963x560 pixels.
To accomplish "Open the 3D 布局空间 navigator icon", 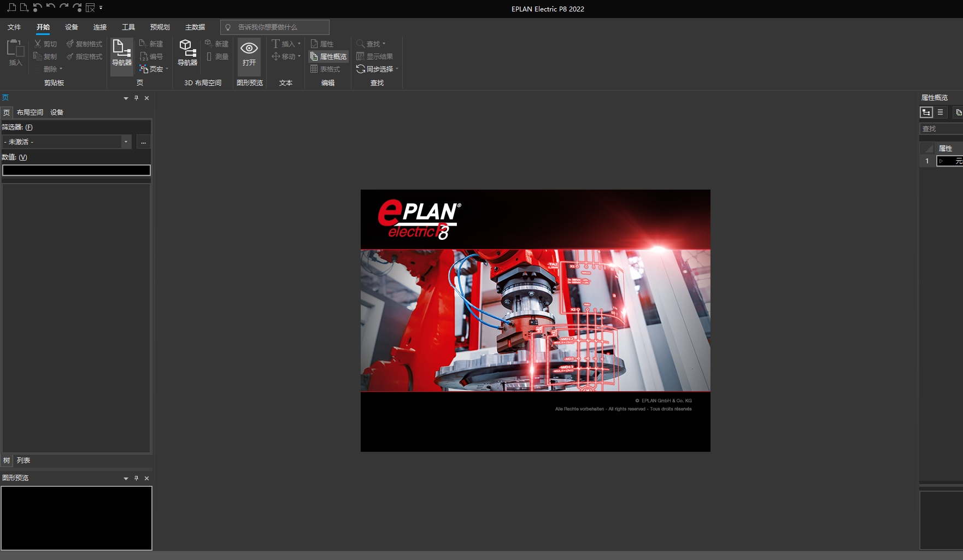I will tap(186, 53).
